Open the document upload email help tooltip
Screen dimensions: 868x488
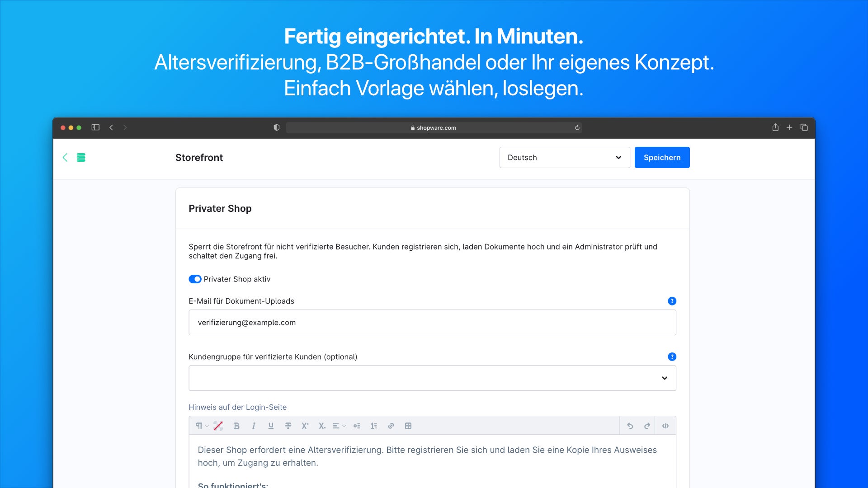coord(672,301)
